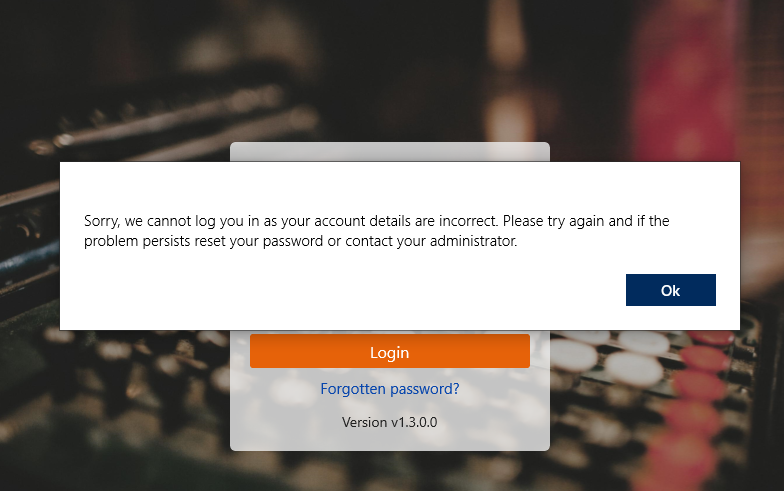Screen dimensions: 784x491
Task: Open the Forgotten password? link
Action: click(390, 388)
